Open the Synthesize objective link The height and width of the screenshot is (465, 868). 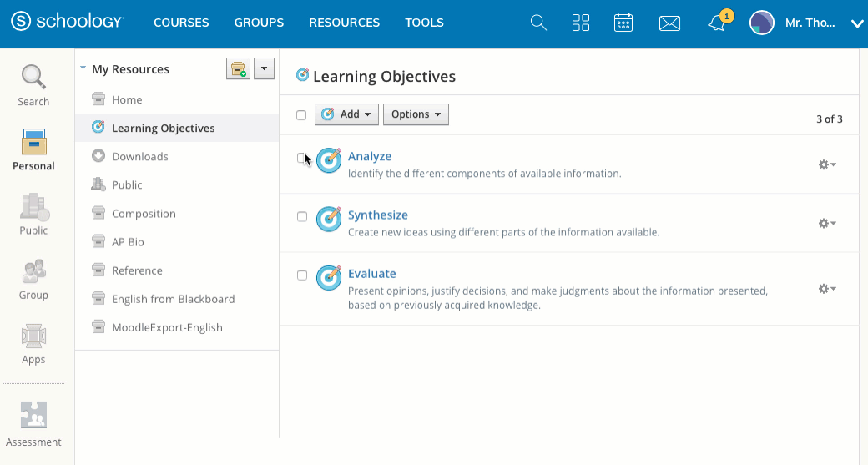point(377,215)
